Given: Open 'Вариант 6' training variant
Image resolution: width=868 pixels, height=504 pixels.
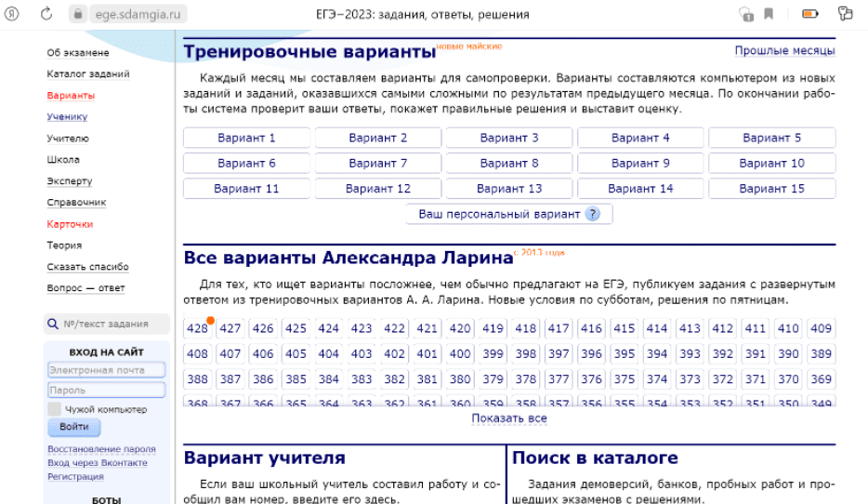Looking at the screenshot, I should [x=246, y=164].
